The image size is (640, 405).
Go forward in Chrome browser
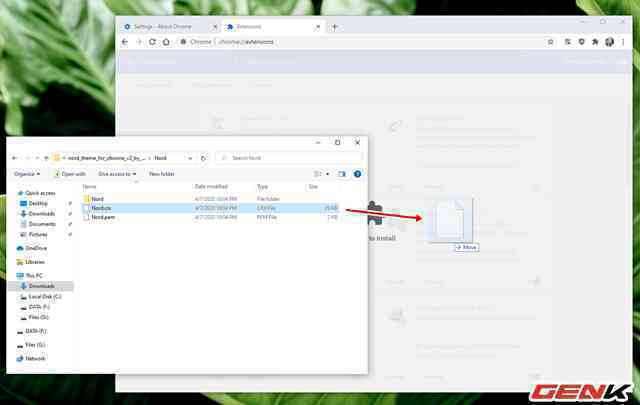(x=139, y=42)
